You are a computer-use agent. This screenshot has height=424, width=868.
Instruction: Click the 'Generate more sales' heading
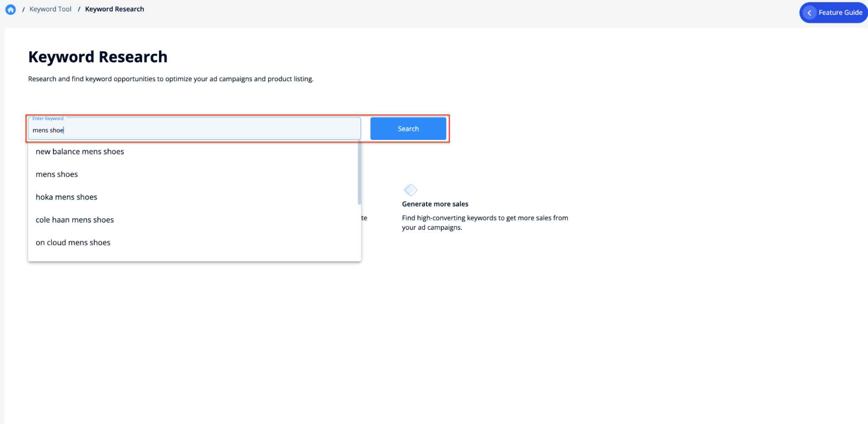click(435, 204)
